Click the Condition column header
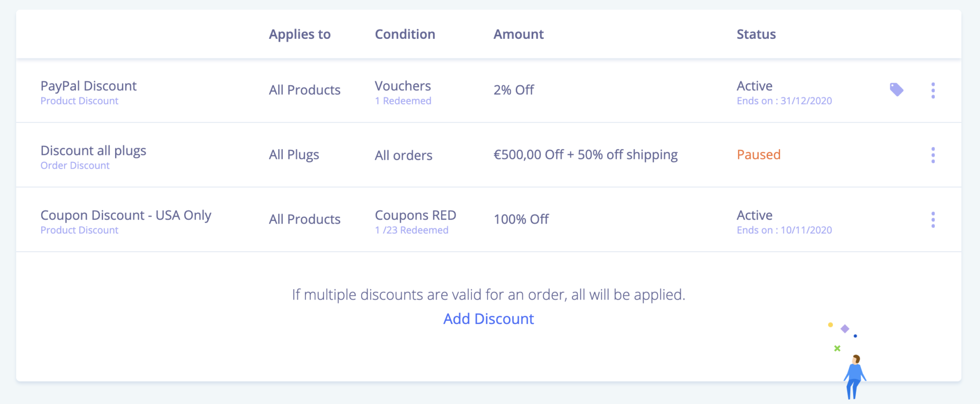 405,34
